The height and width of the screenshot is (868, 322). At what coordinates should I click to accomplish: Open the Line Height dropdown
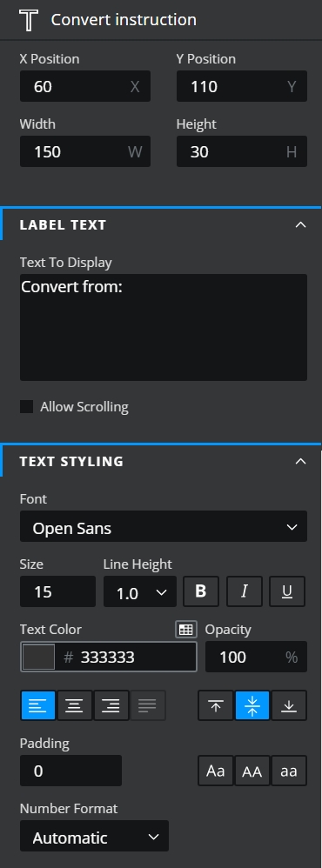[x=140, y=591]
